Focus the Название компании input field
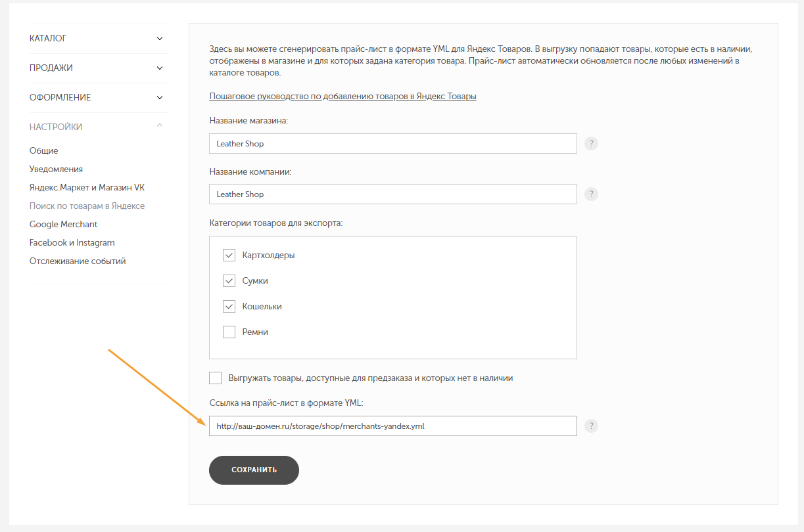The width and height of the screenshot is (804, 532). pos(393,194)
